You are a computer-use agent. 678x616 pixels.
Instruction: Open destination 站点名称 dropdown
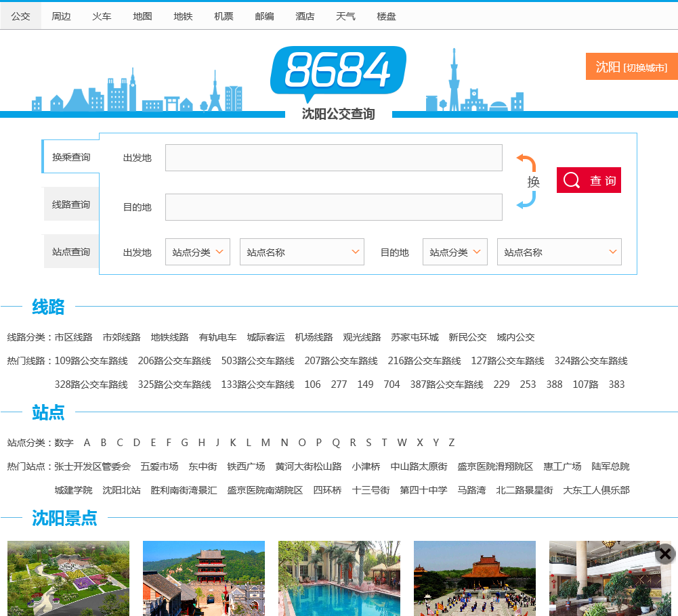[559, 252]
